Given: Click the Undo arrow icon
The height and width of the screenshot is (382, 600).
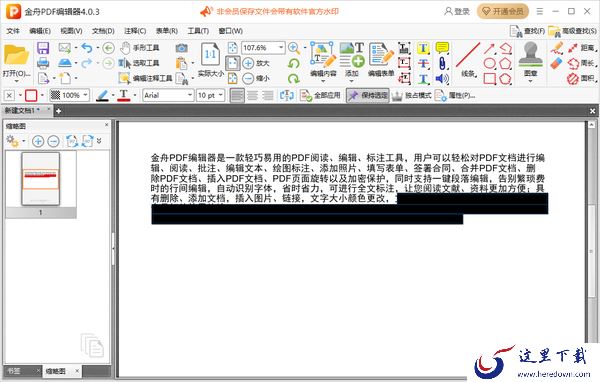Looking at the screenshot, I should pyautogui.click(x=87, y=48).
